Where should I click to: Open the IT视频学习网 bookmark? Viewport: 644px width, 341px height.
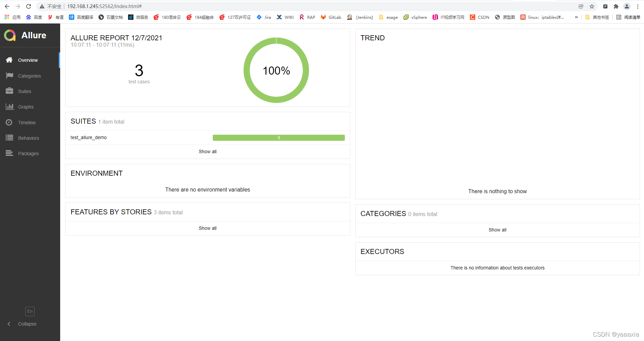[x=448, y=17]
